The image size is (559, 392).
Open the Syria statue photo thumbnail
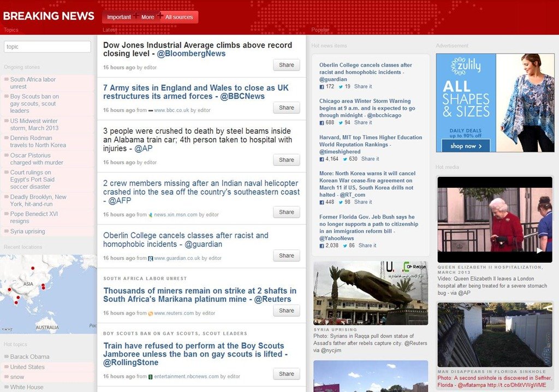pyautogui.click(x=370, y=293)
